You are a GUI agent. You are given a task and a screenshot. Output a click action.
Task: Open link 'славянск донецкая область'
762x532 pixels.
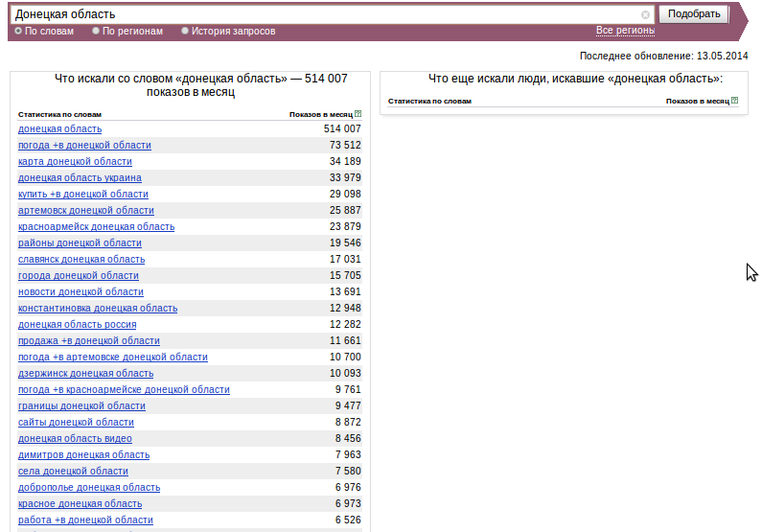(x=81, y=260)
